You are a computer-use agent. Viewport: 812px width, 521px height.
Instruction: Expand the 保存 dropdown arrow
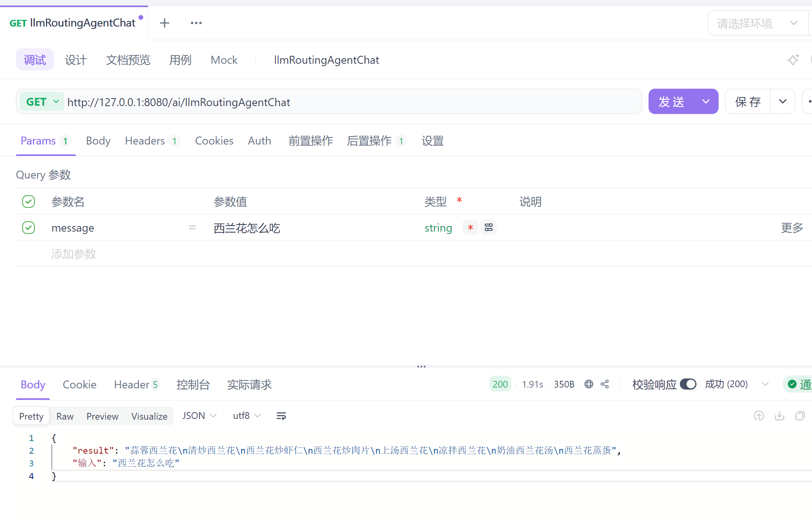783,102
